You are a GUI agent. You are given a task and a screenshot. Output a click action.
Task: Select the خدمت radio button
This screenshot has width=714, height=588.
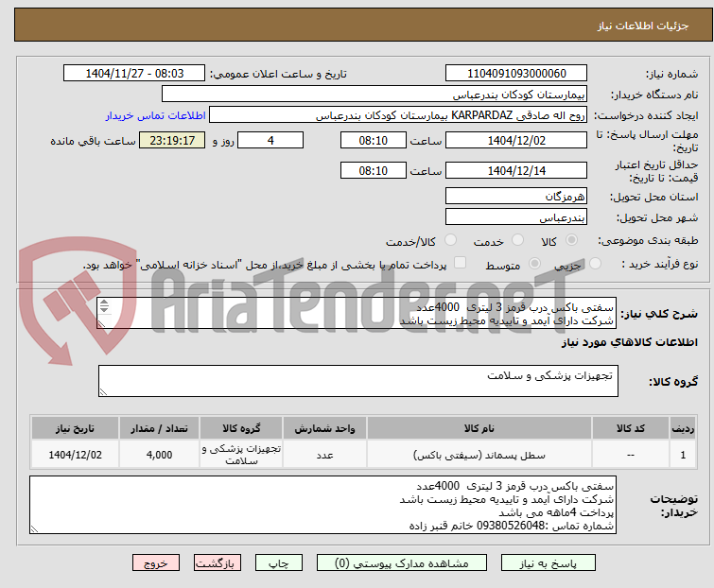coord(517,240)
